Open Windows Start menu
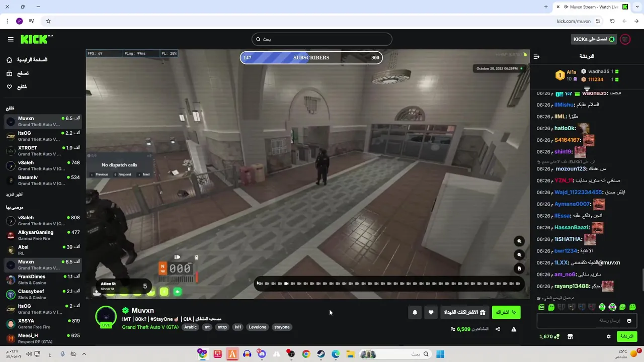The height and width of the screenshot is (362, 644). [440, 354]
